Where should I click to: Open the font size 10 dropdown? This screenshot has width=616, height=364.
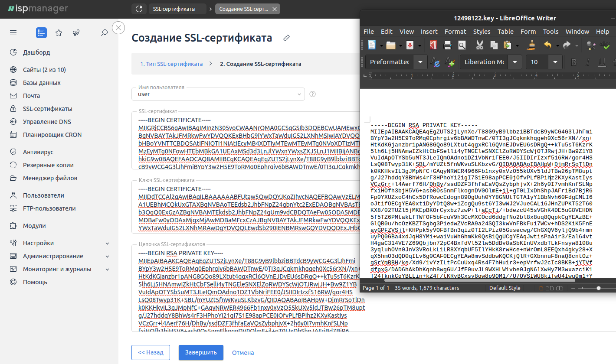556,62
